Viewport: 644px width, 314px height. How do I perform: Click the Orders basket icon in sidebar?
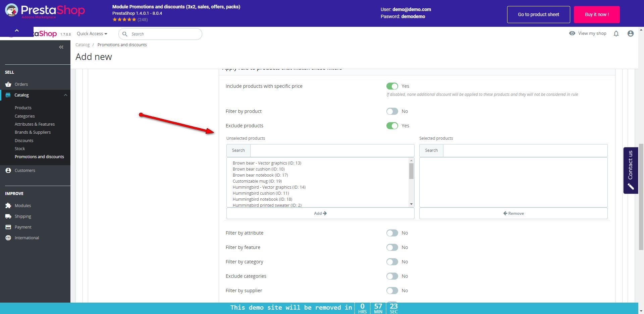[x=8, y=84]
